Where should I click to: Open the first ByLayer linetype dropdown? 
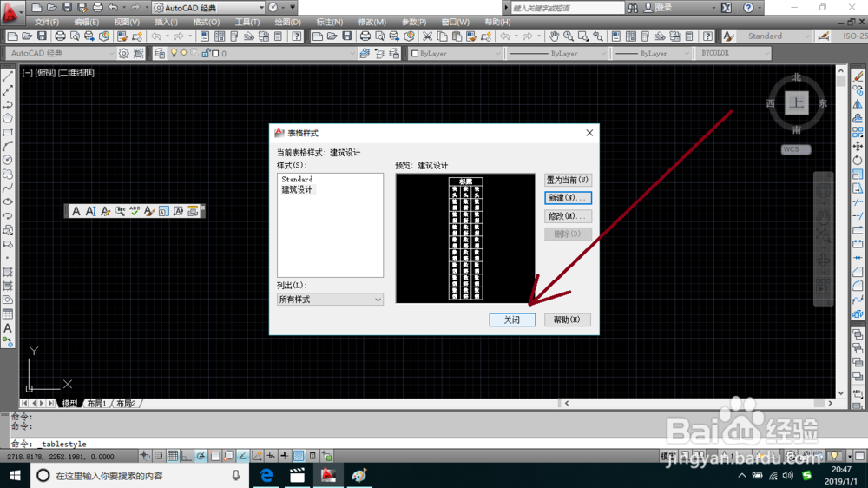[x=557, y=53]
